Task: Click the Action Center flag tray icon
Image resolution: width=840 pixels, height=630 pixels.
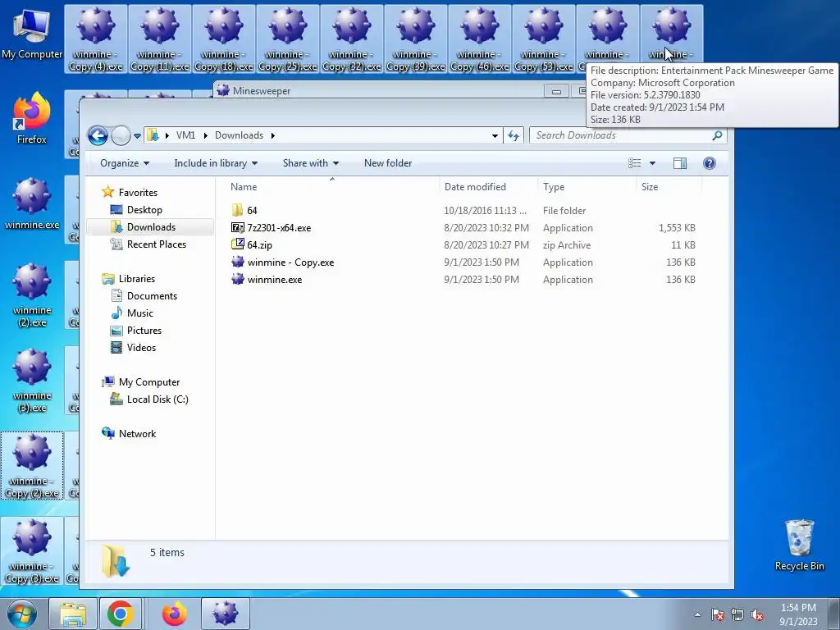Action: click(718, 614)
